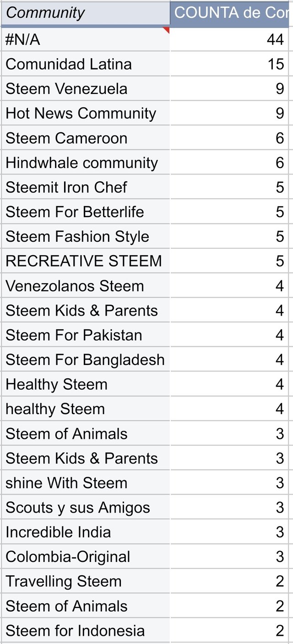Click the Steem For Bangladesh cell
Screen dimensions: 293x644
(x=85, y=360)
